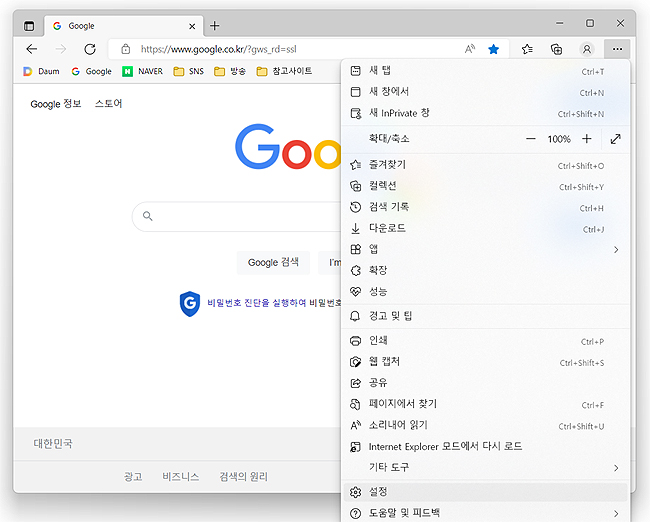Select the Google browser tab
Viewport: 650px width, 522px height.
(124, 26)
